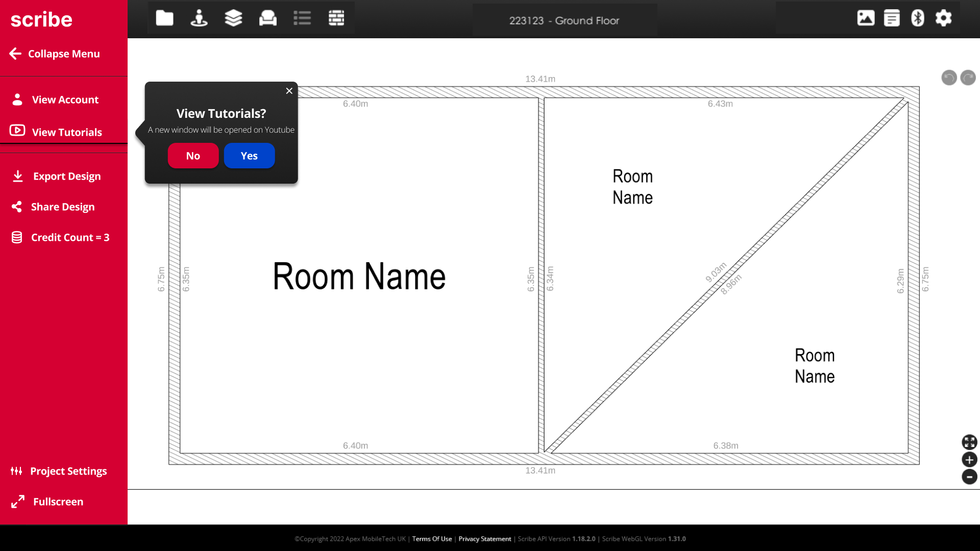
Task: Collapse Menu using the arrow
Action: pyautogui.click(x=16, y=54)
